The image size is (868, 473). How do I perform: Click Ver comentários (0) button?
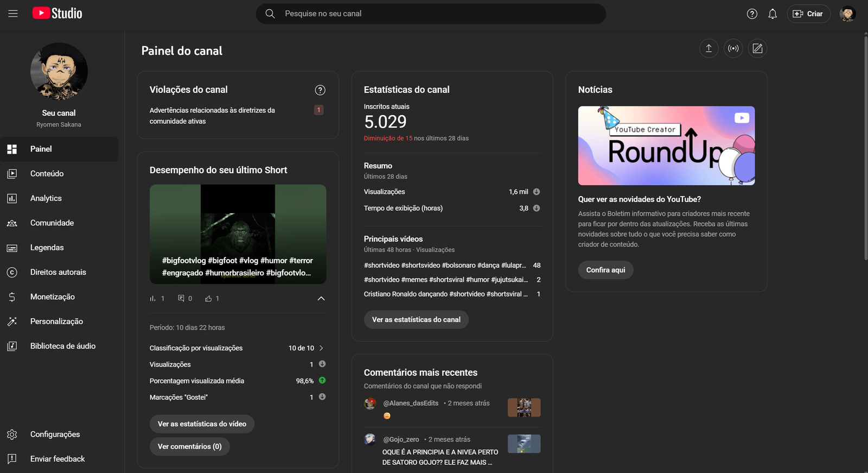pos(189,446)
